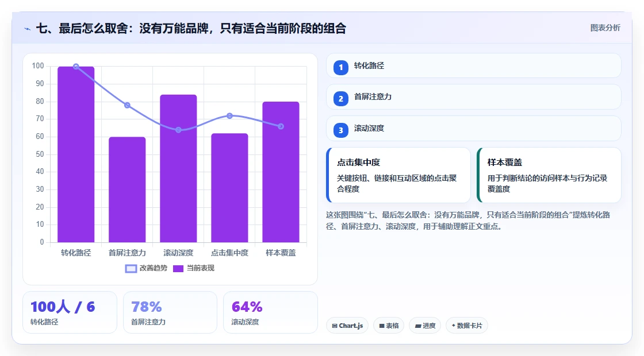The height and width of the screenshot is (356, 644).
Task: Click the trend line point on 样本覆盖 bar
Action: click(x=281, y=126)
